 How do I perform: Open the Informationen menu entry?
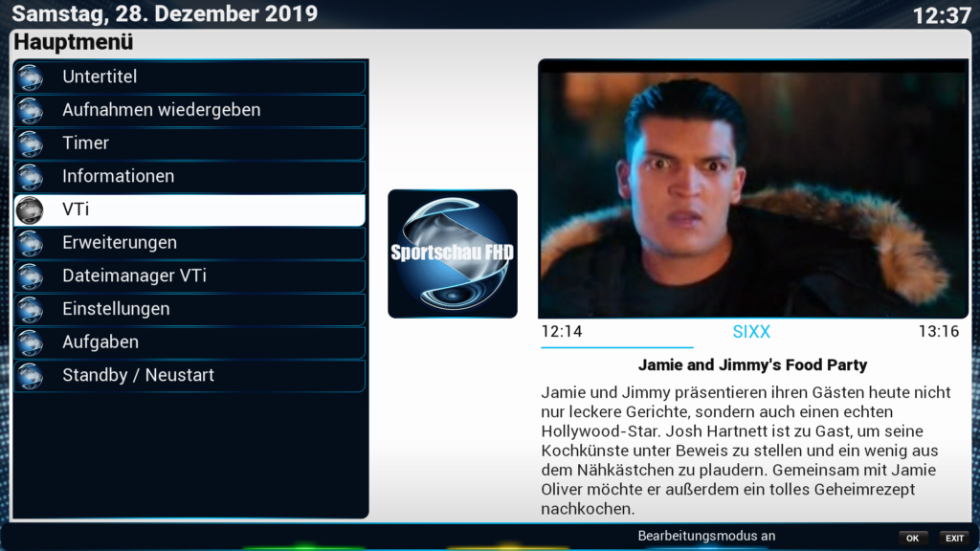[189, 176]
